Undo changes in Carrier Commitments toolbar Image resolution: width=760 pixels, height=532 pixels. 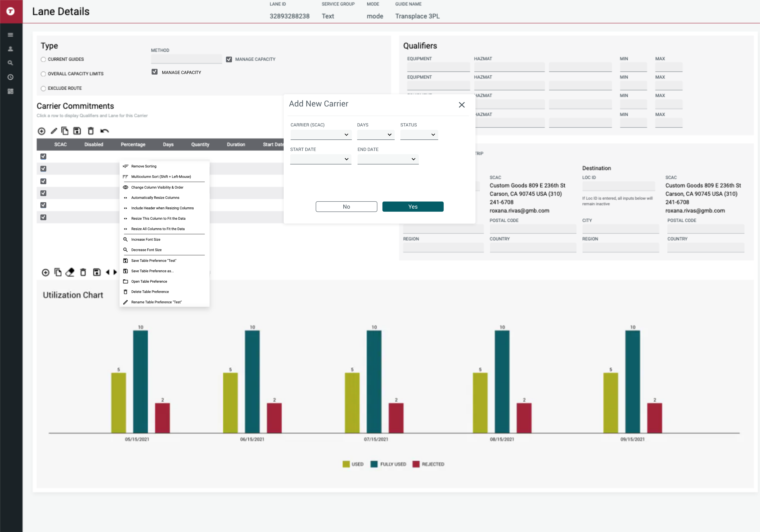[x=104, y=131]
